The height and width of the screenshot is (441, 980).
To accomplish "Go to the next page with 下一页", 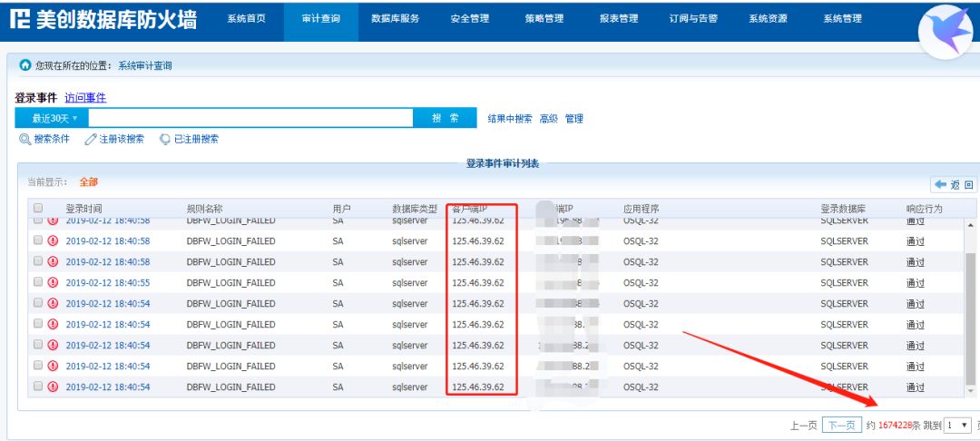I will pyautogui.click(x=841, y=425).
